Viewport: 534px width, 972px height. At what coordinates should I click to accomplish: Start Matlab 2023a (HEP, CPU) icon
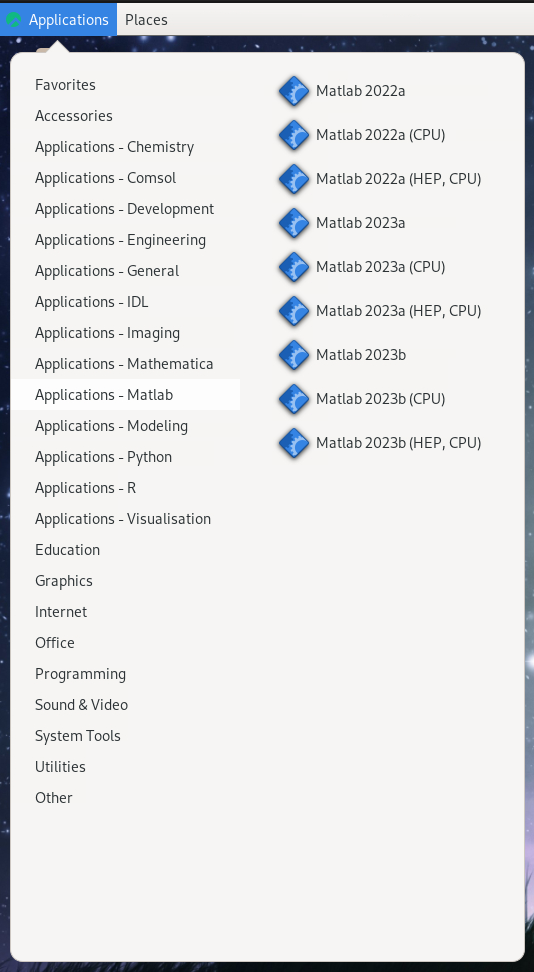point(294,311)
